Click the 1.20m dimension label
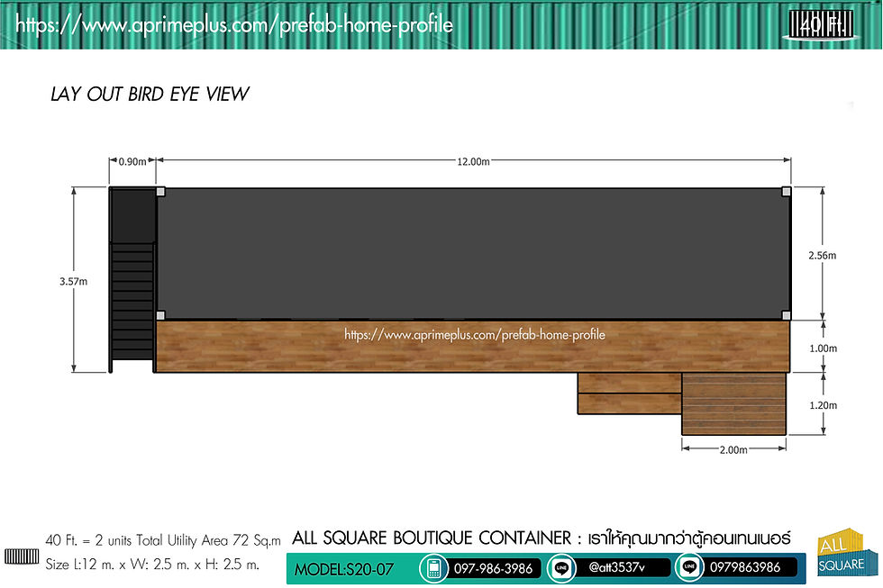Image resolution: width=883 pixels, height=588 pixels. [824, 405]
